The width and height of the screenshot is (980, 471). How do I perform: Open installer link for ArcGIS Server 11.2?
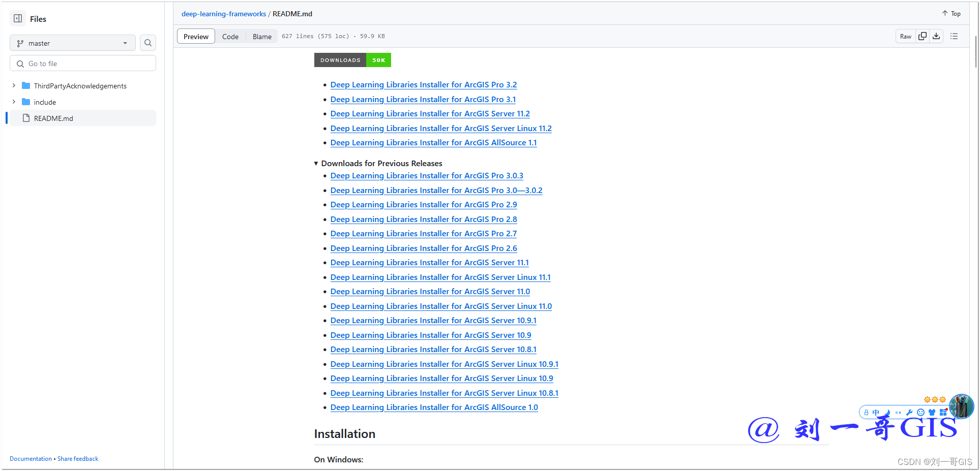click(x=430, y=114)
